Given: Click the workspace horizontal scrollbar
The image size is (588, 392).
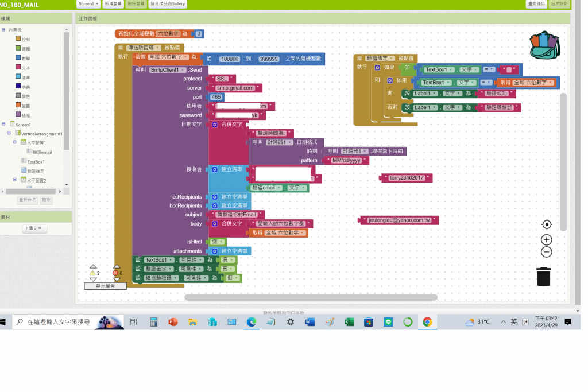Looking at the screenshot, I should point(311,297).
